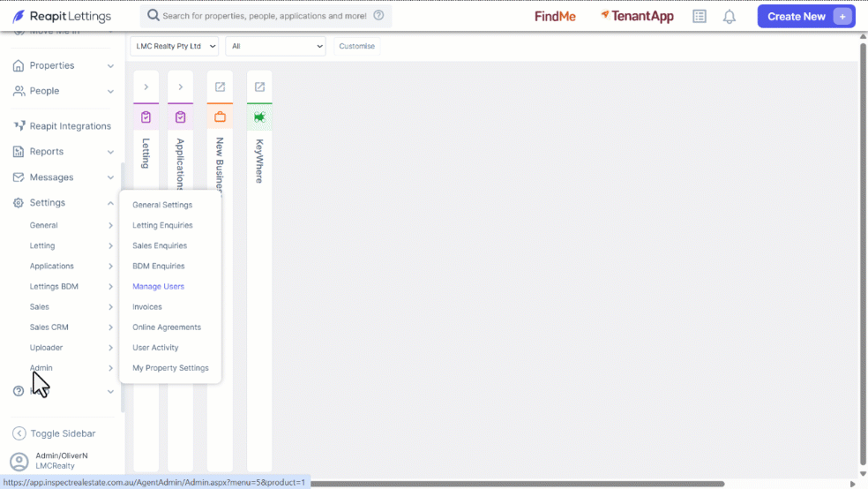Viewport: 868px width, 489px height.
Task: Click the Letting column clipboard icon
Action: 146,117
